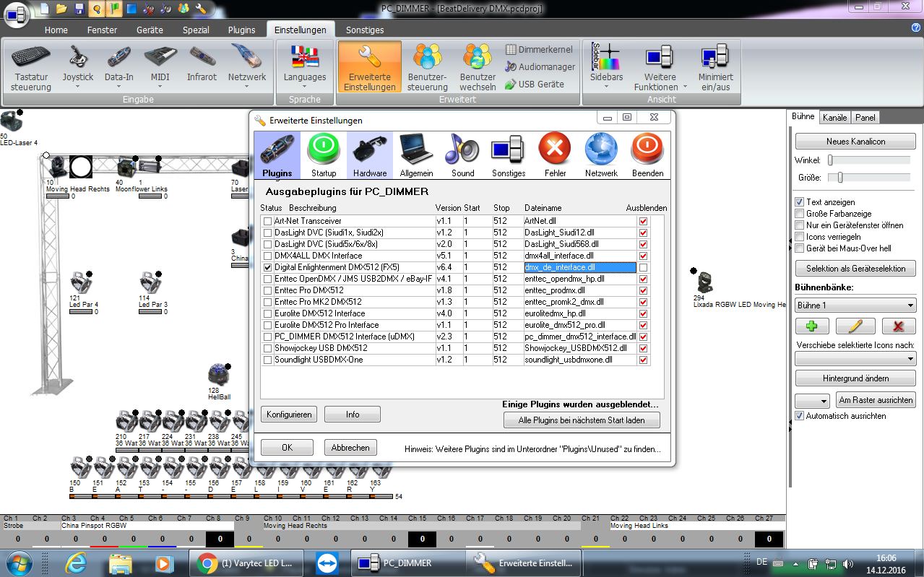Click the blue help icon
924x577 pixels.
pos(915,27)
